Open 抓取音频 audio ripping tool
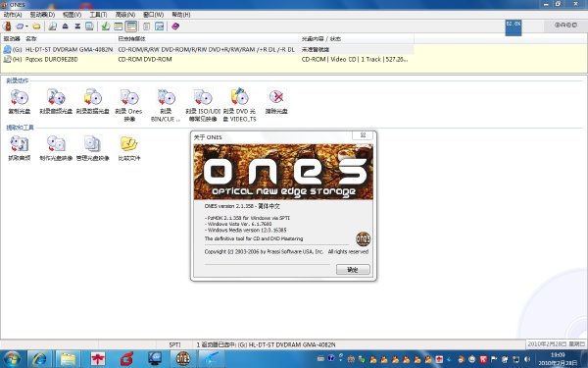 click(20, 148)
